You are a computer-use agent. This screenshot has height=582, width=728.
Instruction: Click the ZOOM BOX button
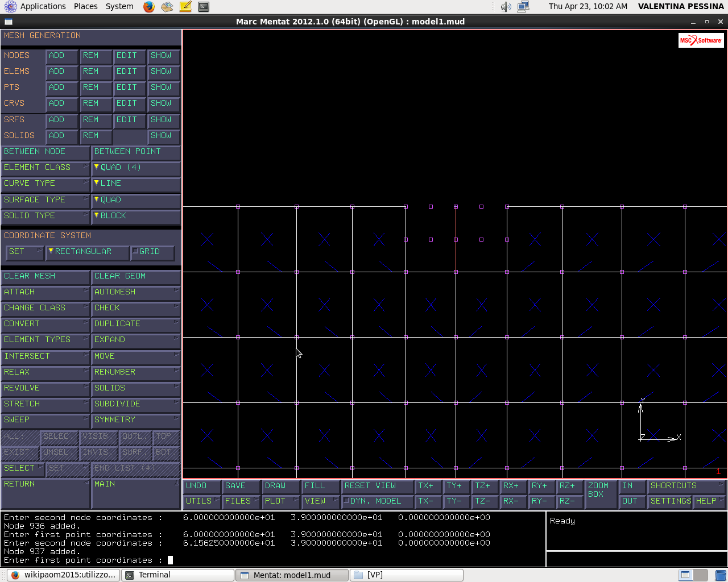coord(601,494)
